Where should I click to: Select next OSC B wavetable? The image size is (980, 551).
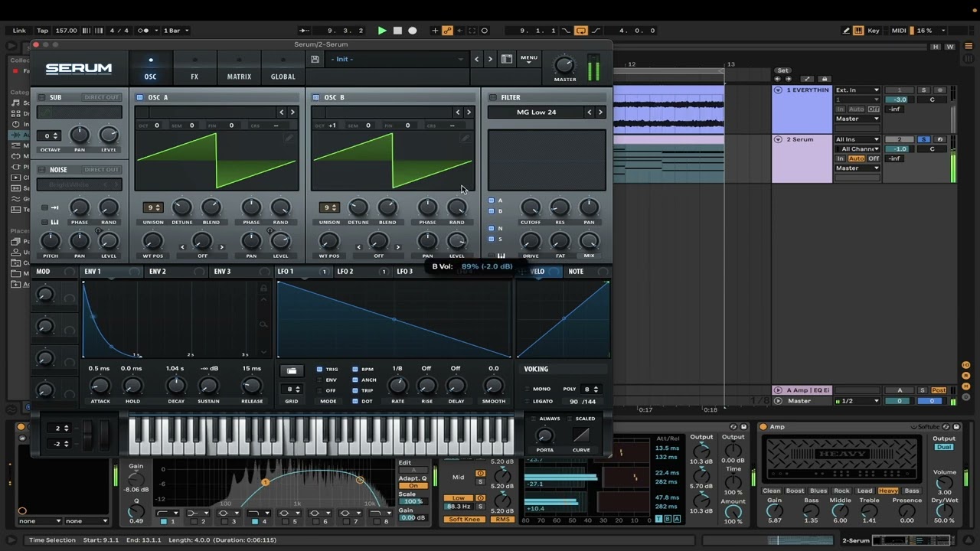[469, 112]
